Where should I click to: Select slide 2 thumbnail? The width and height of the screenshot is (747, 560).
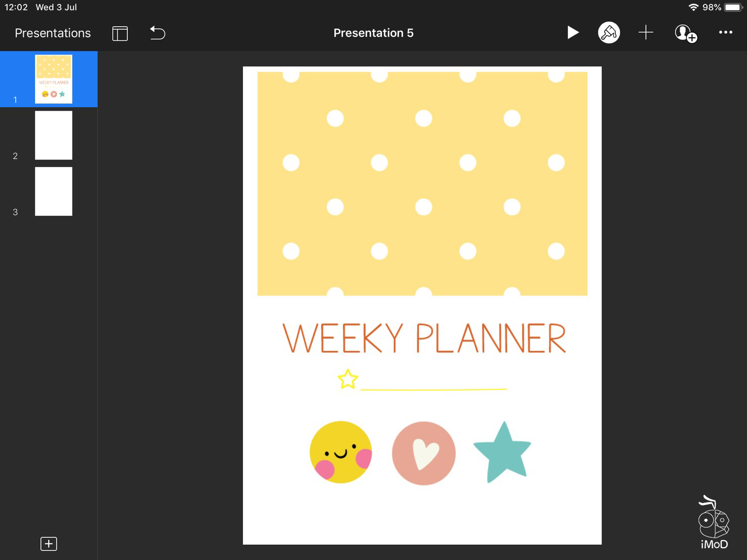pos(54,135)
